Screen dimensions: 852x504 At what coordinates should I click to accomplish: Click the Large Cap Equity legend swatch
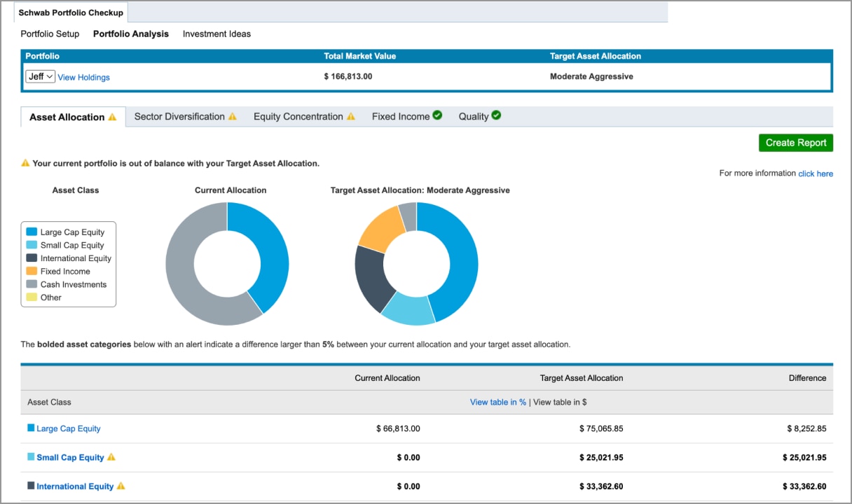(x=32, y=232)
